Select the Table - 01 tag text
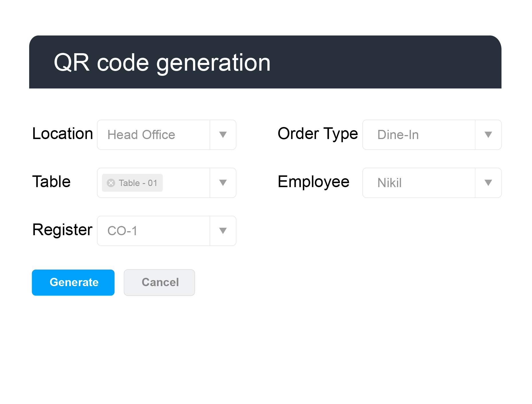The image size is (532, 404). click(138, 183)
